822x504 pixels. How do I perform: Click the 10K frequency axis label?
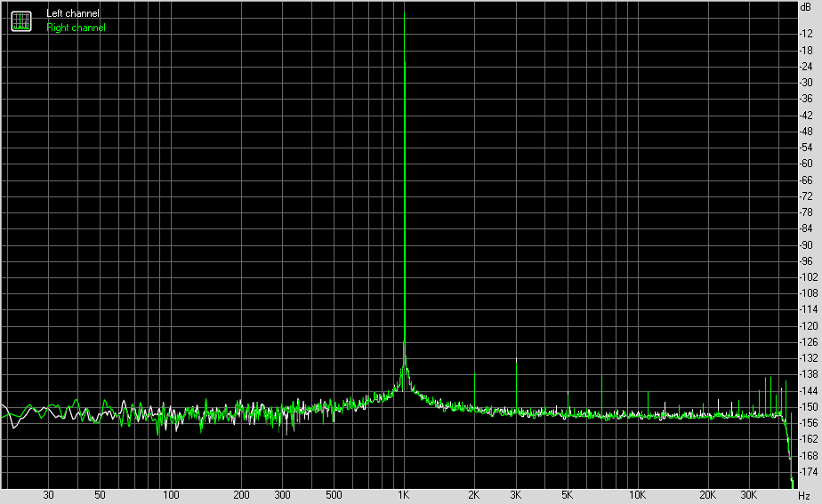click(637, 494)
